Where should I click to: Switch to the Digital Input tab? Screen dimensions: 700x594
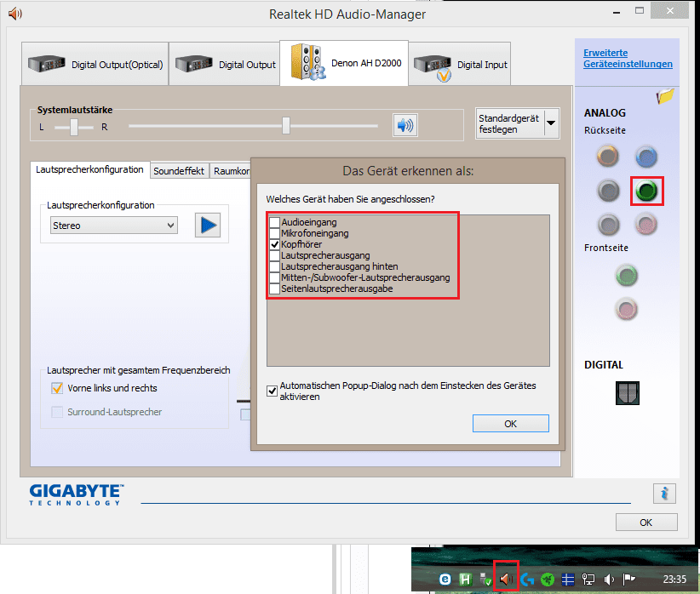click(x=460, y=65)
